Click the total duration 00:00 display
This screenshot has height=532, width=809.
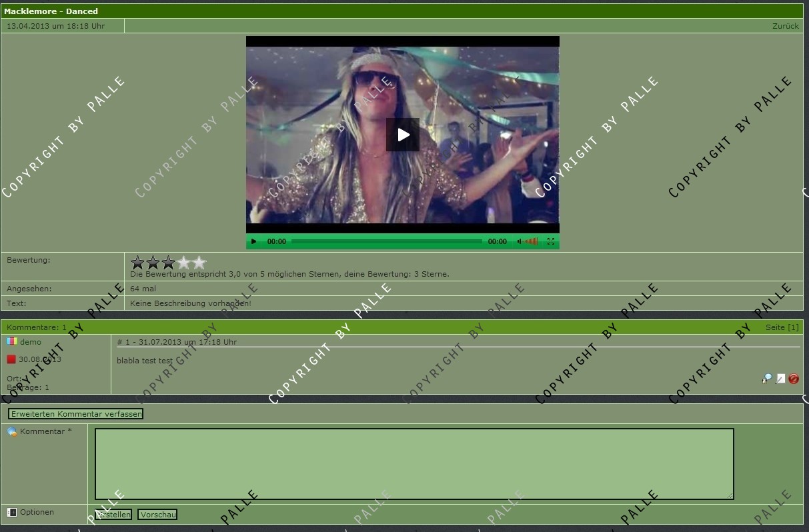[498, 241]
